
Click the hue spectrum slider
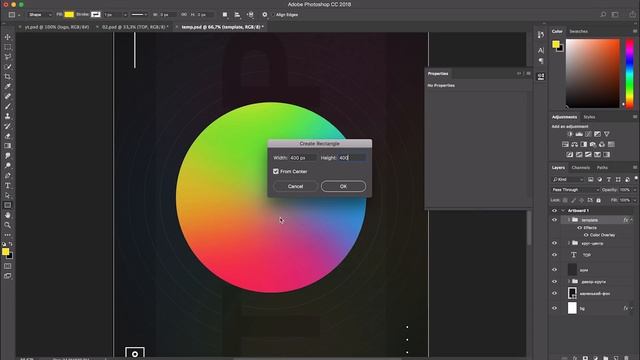click(x=630, y=73)
